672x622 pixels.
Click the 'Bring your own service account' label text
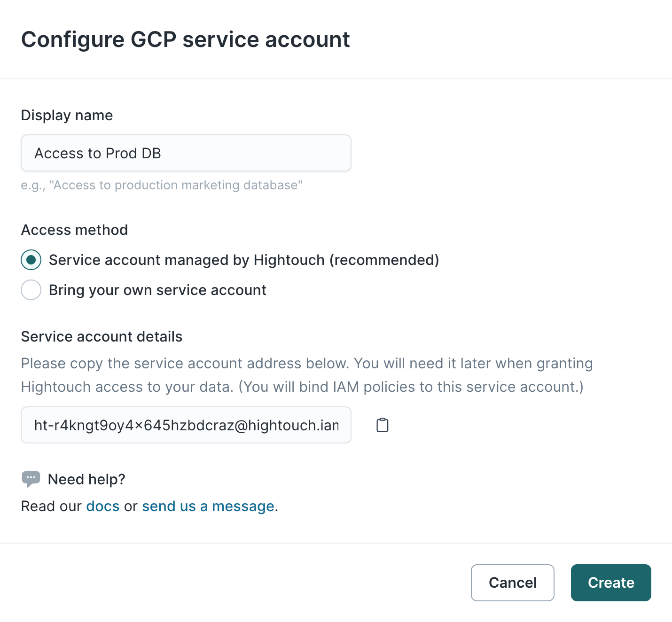(157, 290)
